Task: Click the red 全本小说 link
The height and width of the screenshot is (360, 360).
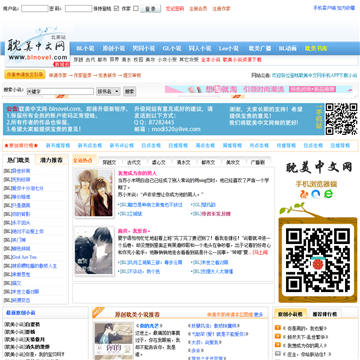Action: pyautogui.click(x=210, y=60)
